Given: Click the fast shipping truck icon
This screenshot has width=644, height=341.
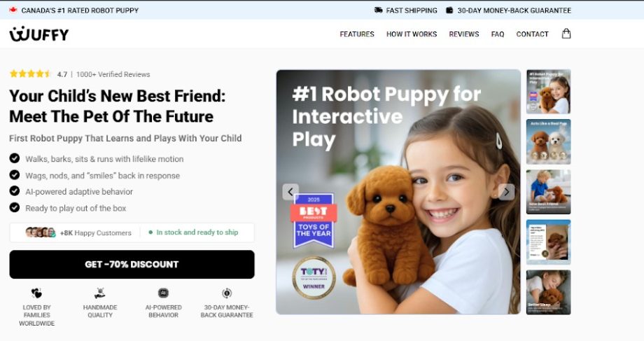Looking at the screenshot, I should (x=378, y=11).
